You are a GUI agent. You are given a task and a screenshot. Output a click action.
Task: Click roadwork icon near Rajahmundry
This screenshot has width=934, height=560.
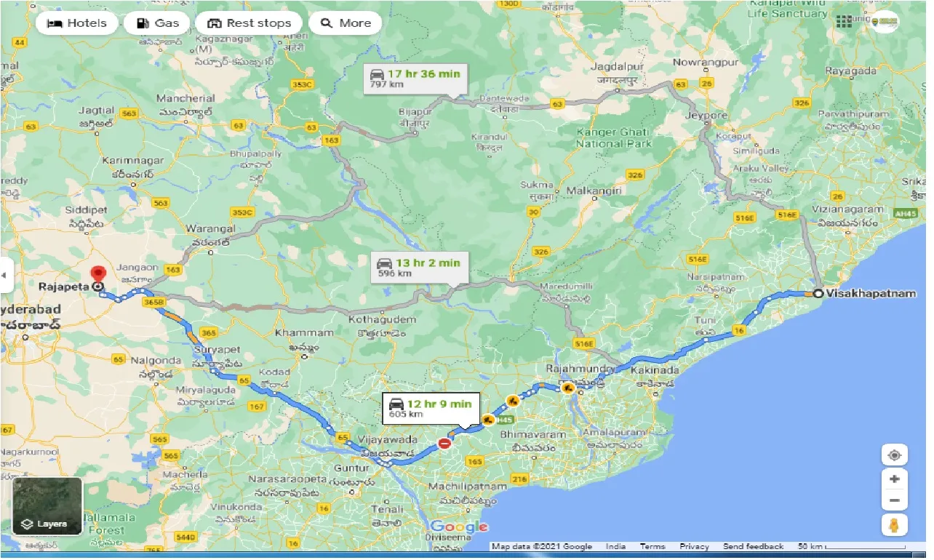coord(568,388)
